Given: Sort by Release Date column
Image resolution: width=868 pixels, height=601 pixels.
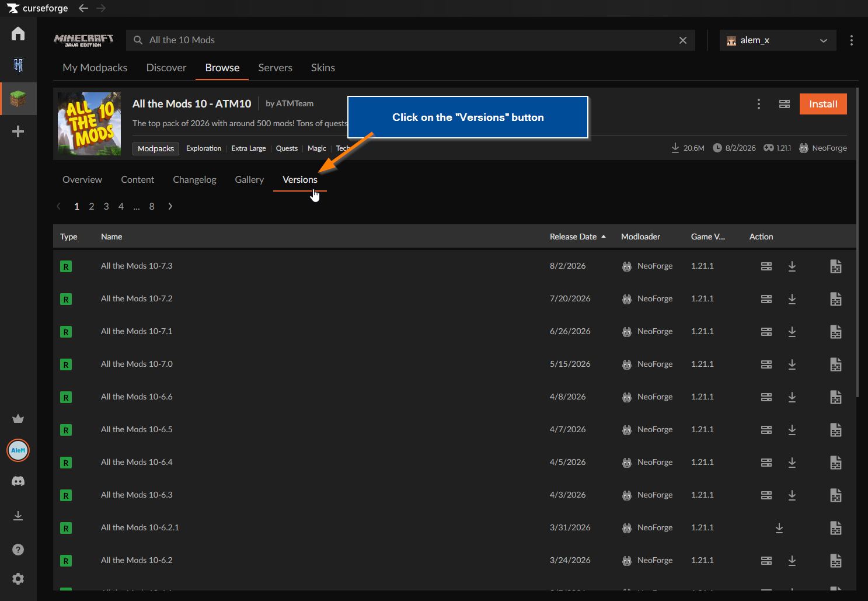Looking at the screenshot, I should (x=578, y=237).
